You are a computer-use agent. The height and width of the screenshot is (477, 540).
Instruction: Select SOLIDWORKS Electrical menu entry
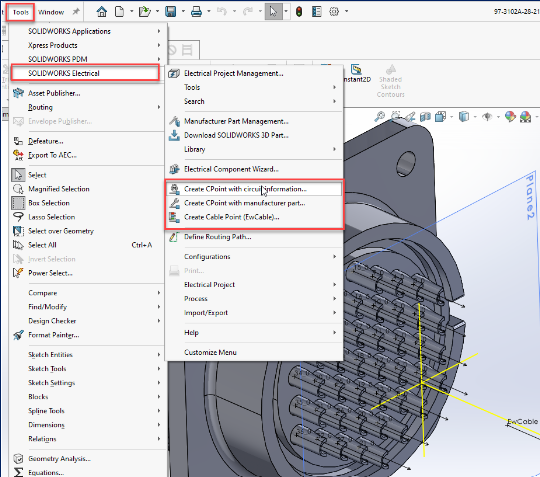[85, 73]
